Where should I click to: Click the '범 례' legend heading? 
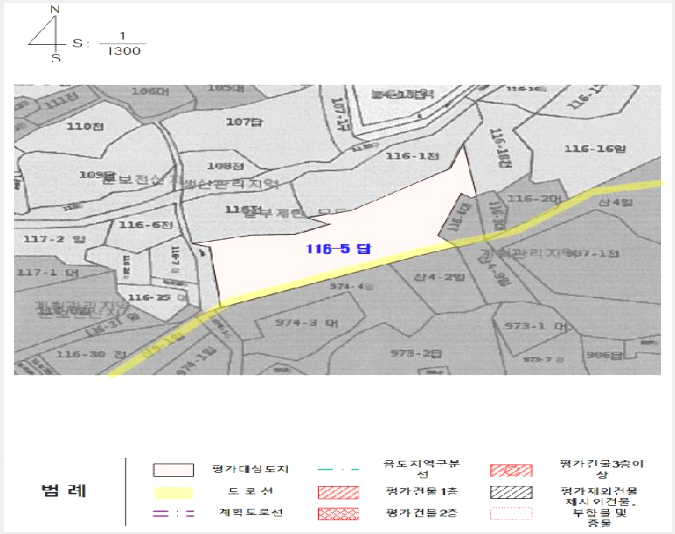coord(64,491)
